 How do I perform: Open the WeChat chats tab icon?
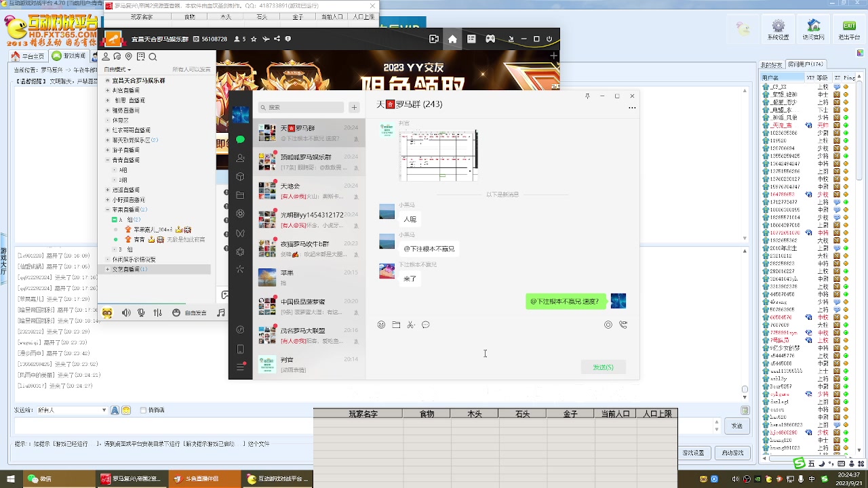(x=240, y=139)
